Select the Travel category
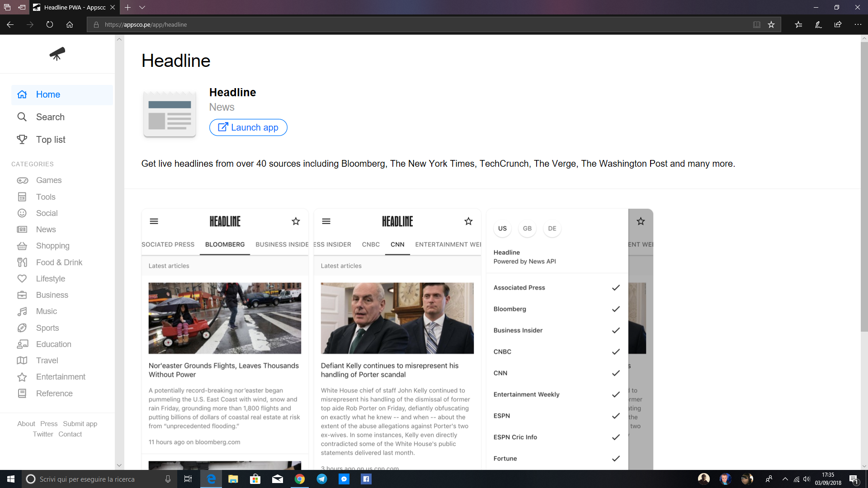The height and width of the screenshot is (488, 868). [47, 361]
